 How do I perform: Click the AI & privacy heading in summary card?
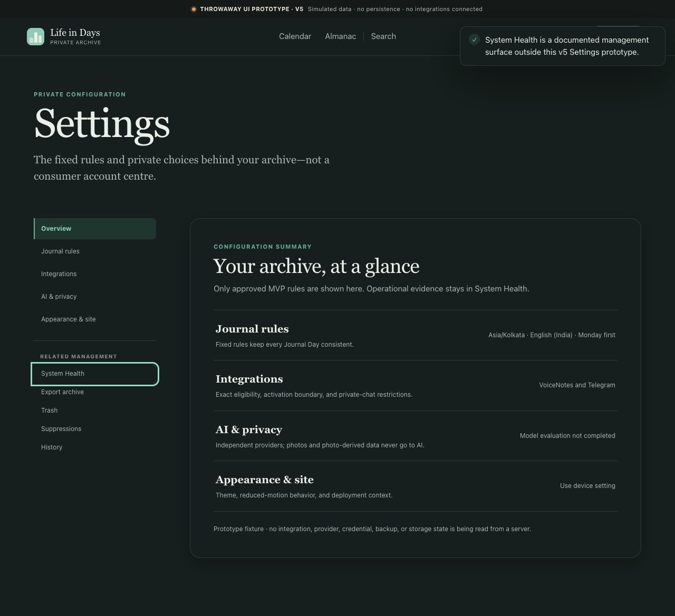tap(249, 429)
